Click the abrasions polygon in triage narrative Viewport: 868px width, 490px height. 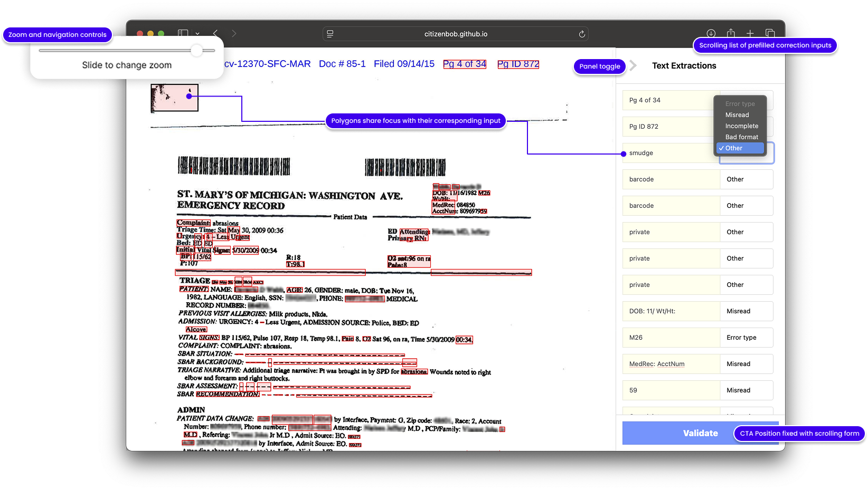(x=414, y=372)
